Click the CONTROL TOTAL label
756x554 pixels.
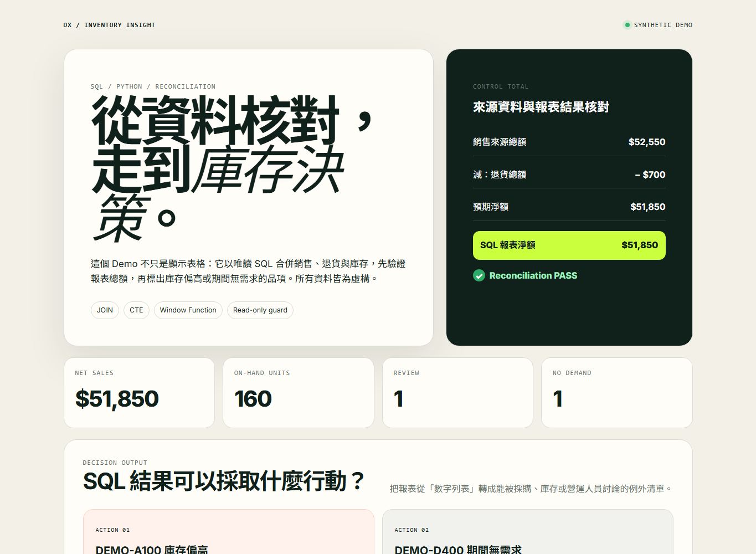pos(501,86)
